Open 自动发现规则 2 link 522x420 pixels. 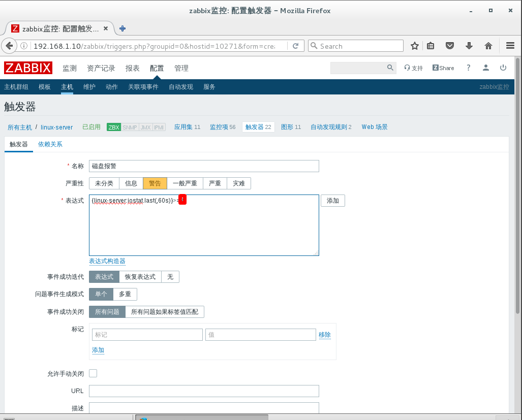coord(331,127)
